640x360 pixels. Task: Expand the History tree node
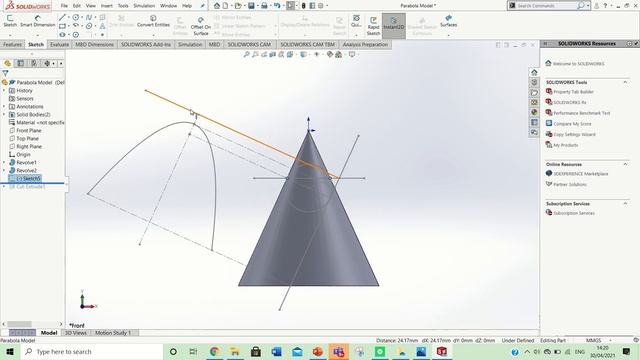(x=4, y=91)
